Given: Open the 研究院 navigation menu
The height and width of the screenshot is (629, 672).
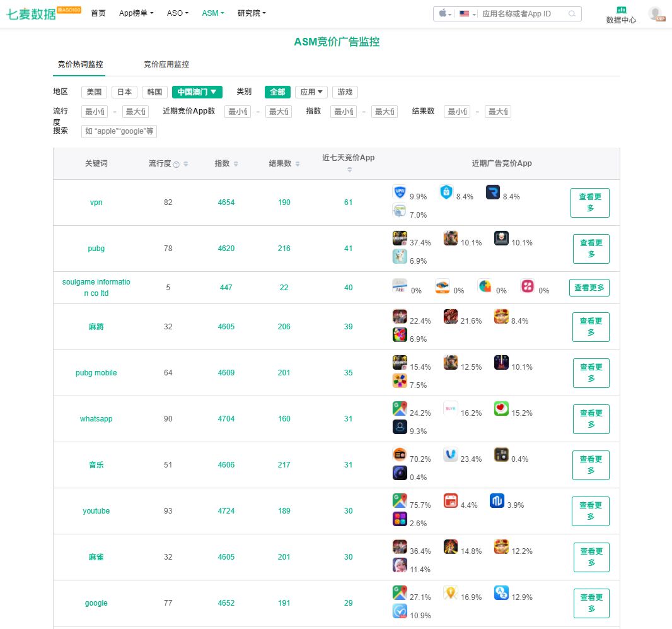Looking at the screenshot, I should click(252, 13).
